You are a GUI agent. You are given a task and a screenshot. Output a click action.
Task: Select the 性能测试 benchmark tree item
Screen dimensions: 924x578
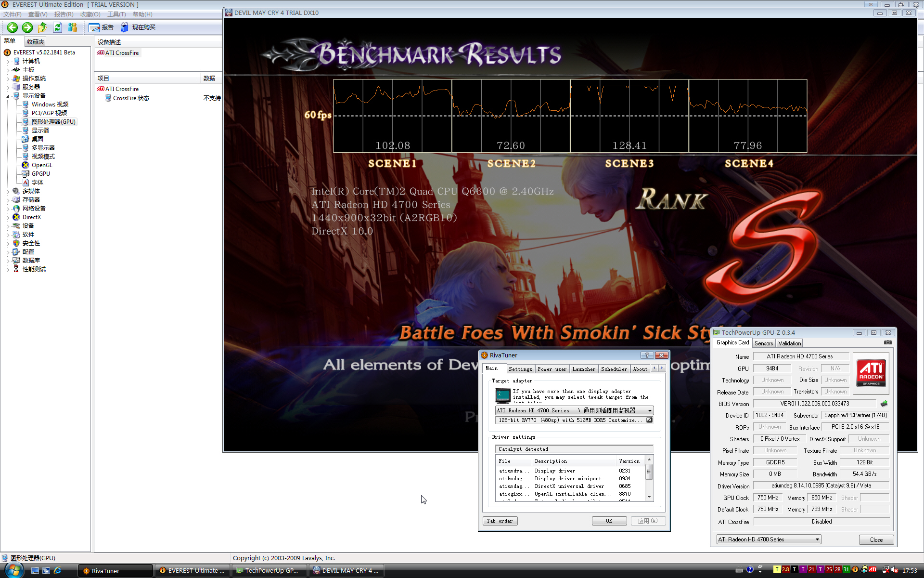pyautogui.click(x=34, y=269)
